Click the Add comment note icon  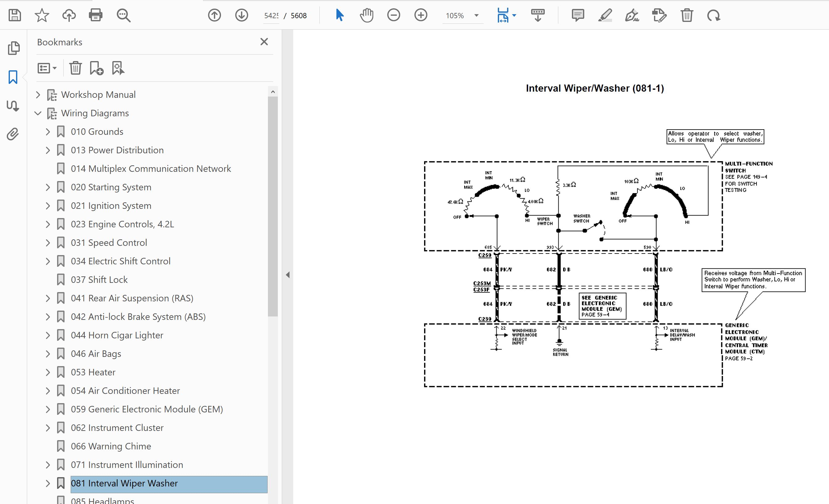click(578, 15)
